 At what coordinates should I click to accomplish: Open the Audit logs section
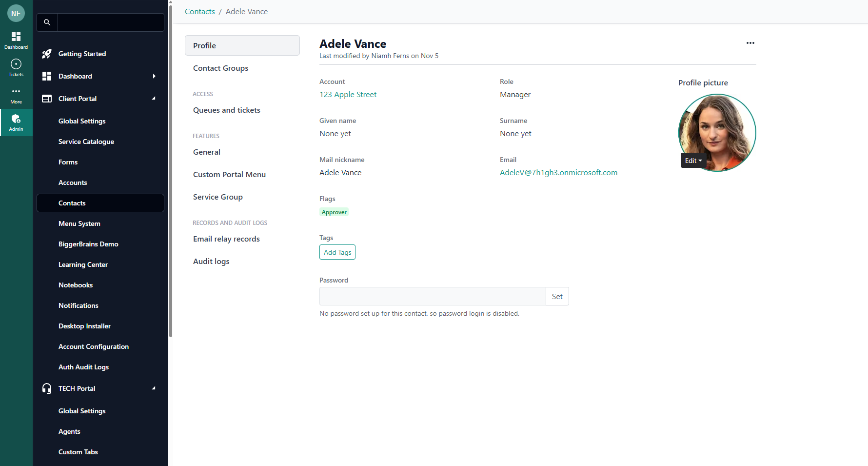click(211, 262)
